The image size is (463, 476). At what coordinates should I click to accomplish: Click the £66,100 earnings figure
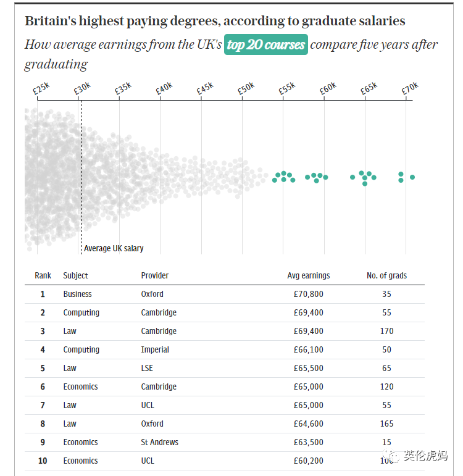308,349
